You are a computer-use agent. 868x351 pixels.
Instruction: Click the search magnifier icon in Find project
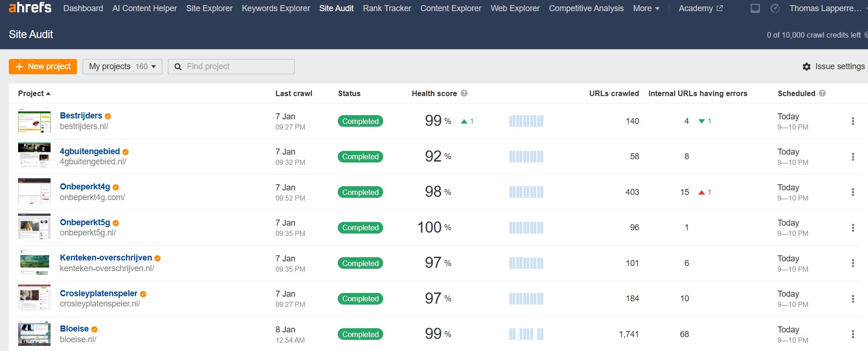(x=178, y=67)
